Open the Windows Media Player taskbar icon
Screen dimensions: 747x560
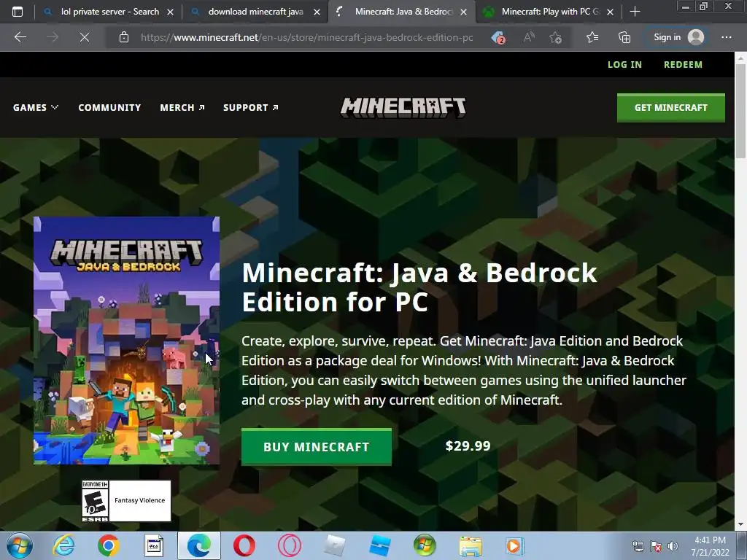[x=515, y=545]
